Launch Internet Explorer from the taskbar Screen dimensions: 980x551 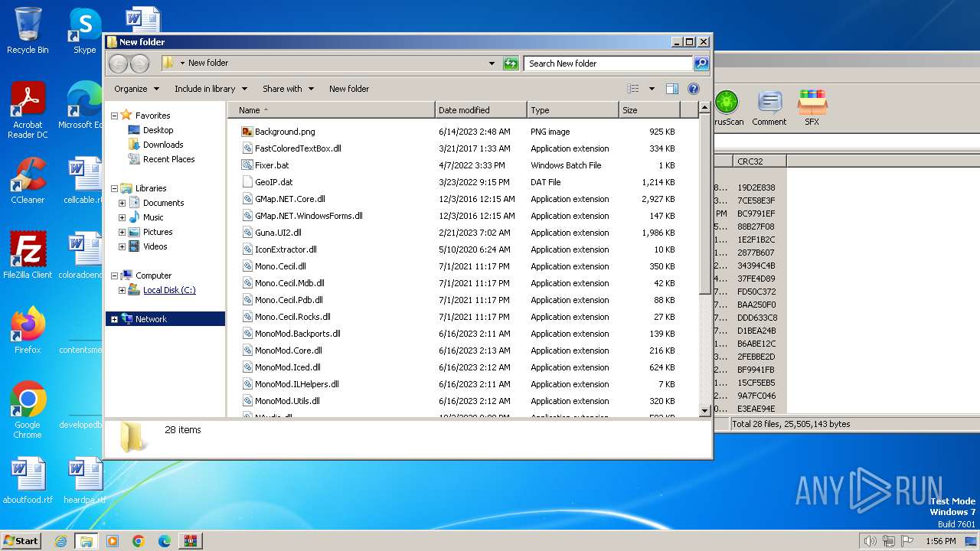point(60,541)
